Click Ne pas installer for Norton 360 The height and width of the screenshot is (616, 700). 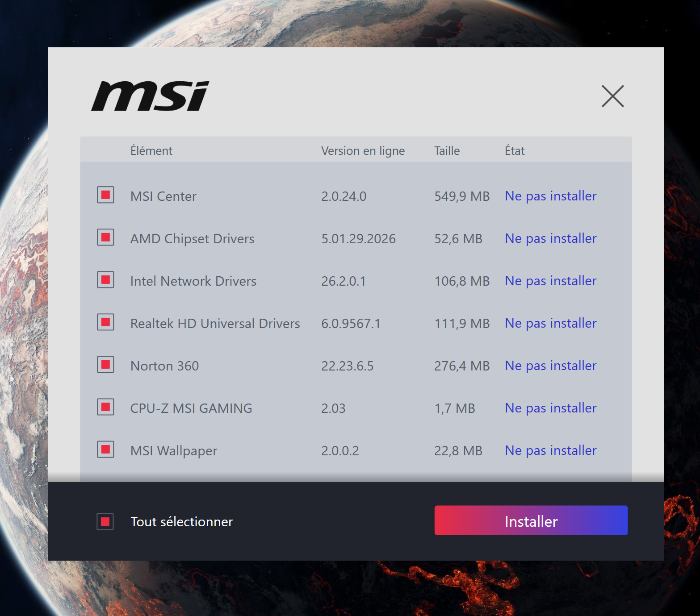[551, 366]
